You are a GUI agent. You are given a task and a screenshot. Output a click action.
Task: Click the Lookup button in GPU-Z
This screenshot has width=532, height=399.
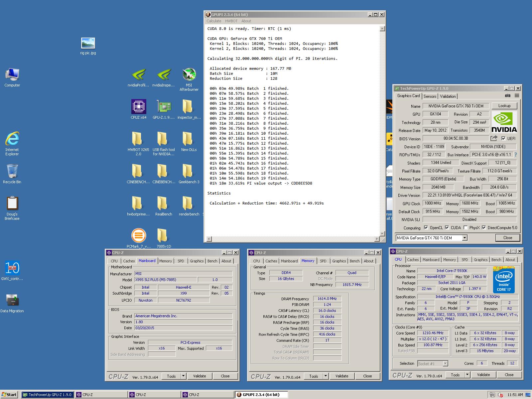[x=504, y=106]
